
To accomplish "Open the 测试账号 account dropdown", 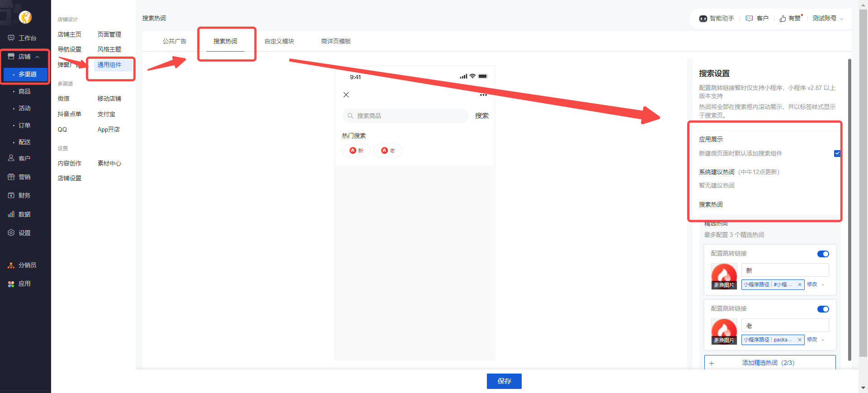I will (828, 19).
